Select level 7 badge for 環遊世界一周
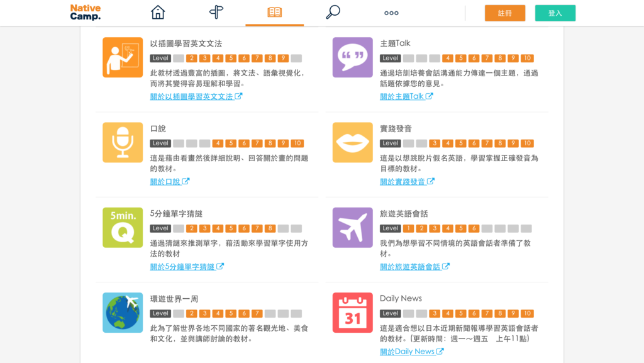644x363 pixels. point(257,313)
